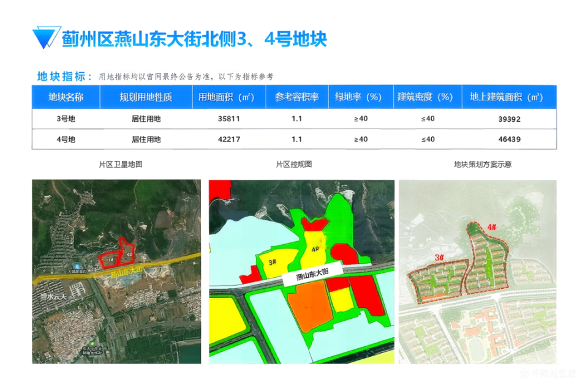This screenshot has width=588, height=391.
Task: Select the 3号地 row name cell
Action: coord(66,119)
